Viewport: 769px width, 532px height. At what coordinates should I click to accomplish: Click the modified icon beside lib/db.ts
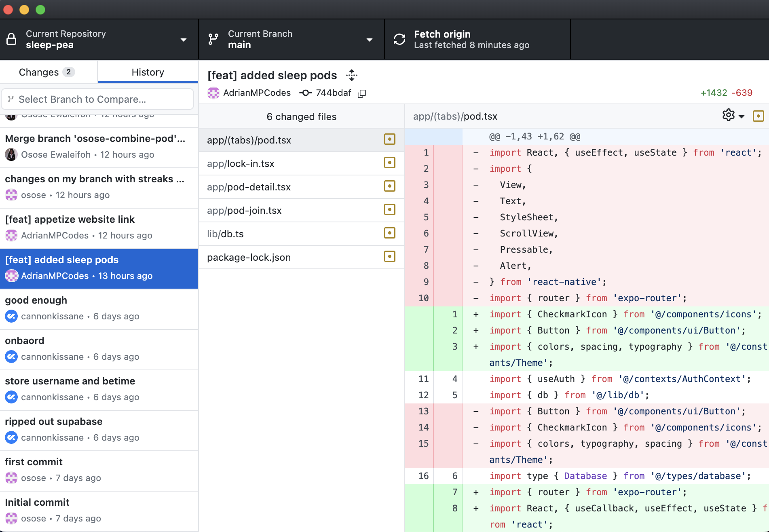pos(389,233)
